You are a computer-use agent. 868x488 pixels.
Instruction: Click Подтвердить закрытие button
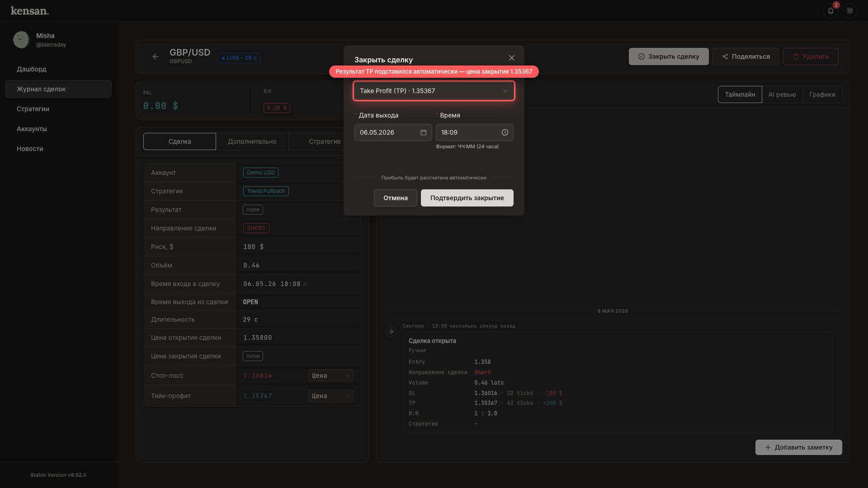(467, 198)
